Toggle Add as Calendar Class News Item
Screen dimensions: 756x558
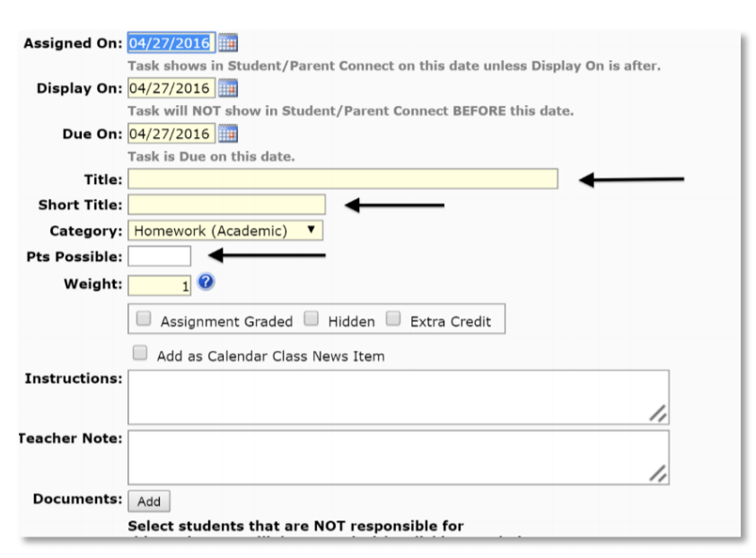[x=140, y=353]
